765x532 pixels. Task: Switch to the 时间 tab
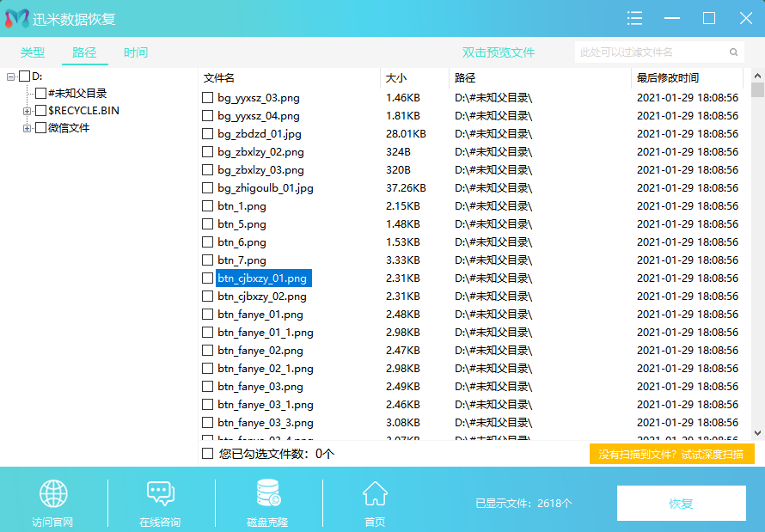coord(135,52)
